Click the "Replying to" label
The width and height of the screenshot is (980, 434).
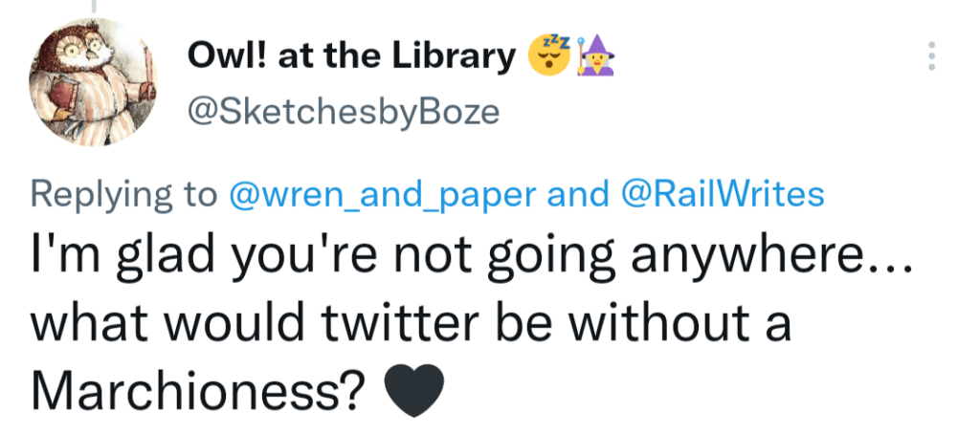pos(124,195)
